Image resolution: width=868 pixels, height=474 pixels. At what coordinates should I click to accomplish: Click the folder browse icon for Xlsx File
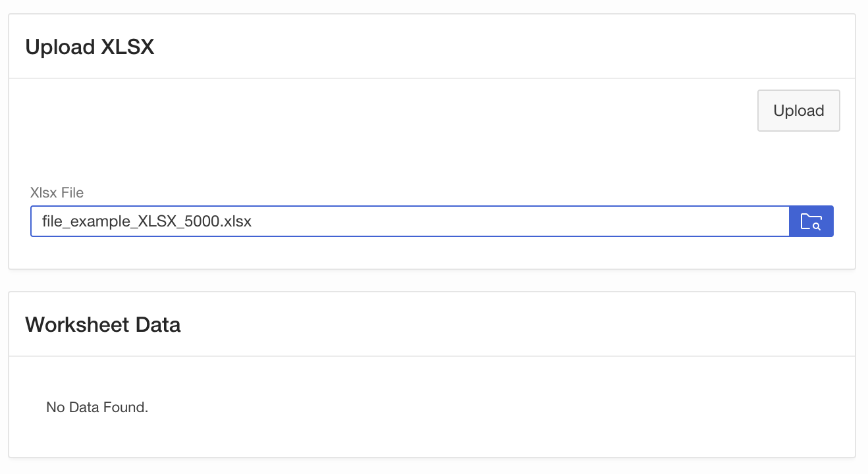[811, 221]
